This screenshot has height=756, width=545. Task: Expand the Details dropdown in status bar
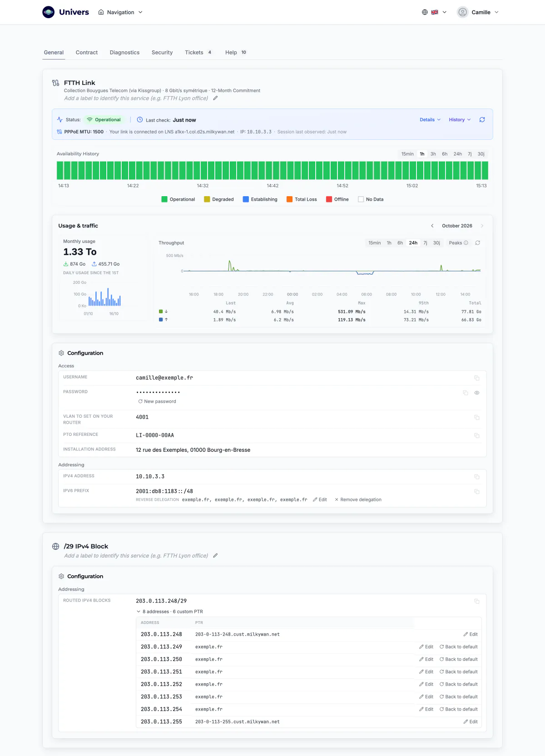pos(430,120)
